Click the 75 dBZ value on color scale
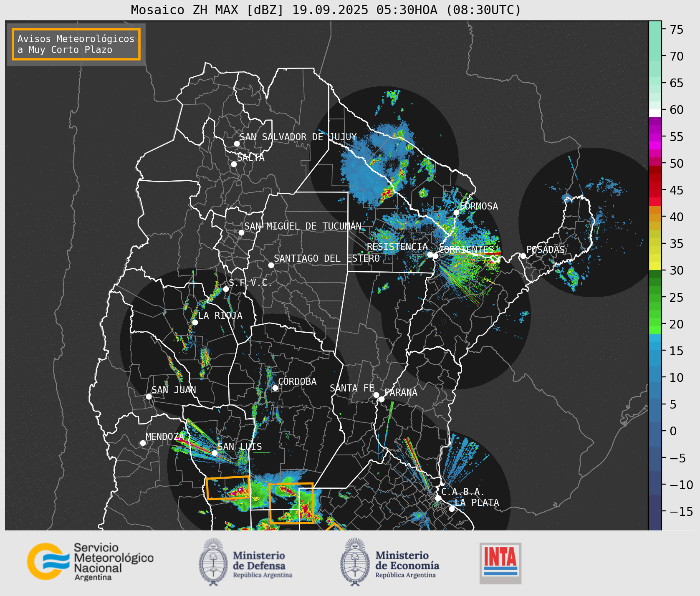The image size is (700, 596). (x=677, y=30)
